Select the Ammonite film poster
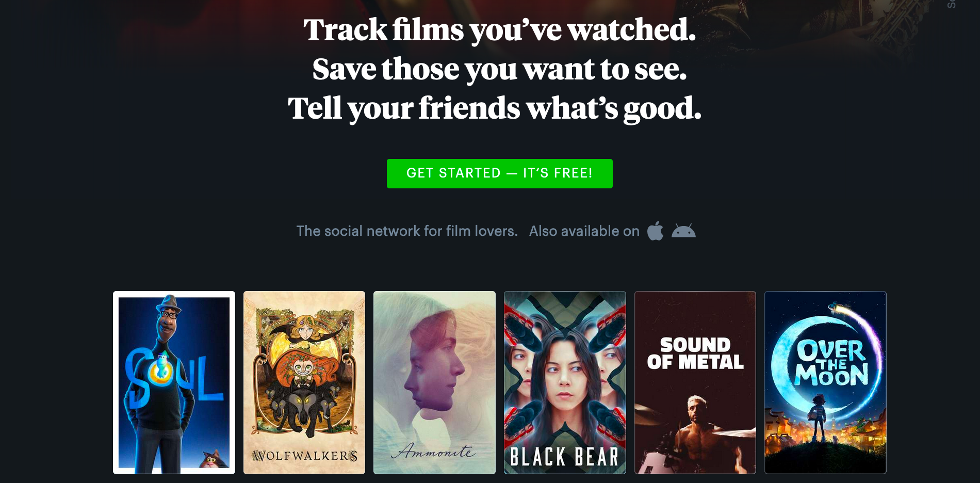Screen dimensions: 980x483 434,382
